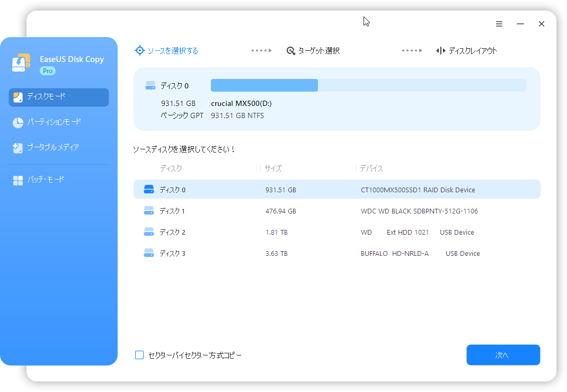The width and height of the screenshot is (567, 392).
Task: Click the Pro badge under the app name
Action: coord(48,71)
